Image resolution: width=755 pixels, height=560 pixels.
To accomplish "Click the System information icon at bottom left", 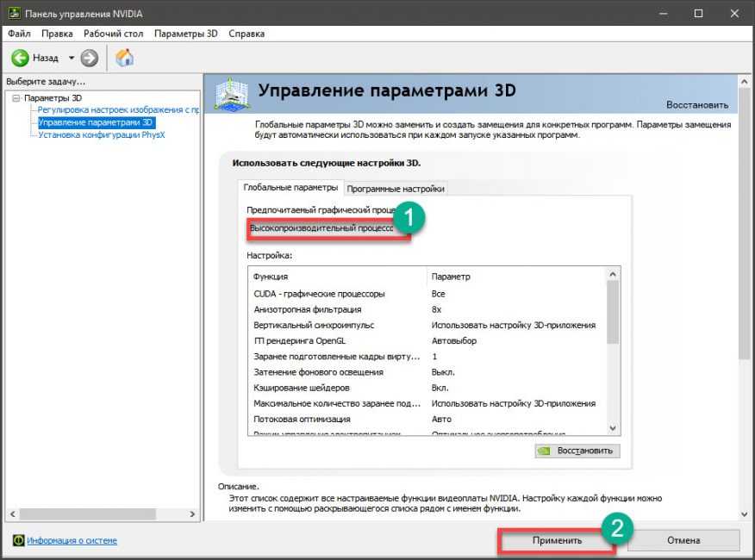I will coord(18,541).
